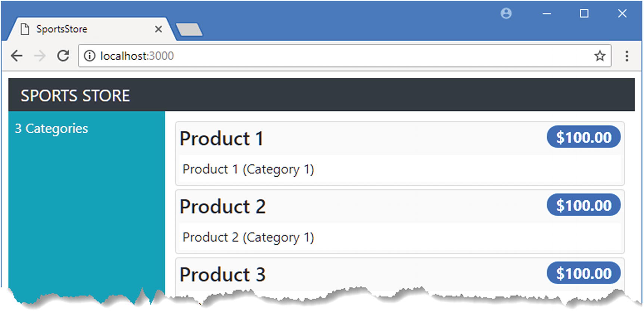Click the Product 3 price badge

[x=584, y=273]
